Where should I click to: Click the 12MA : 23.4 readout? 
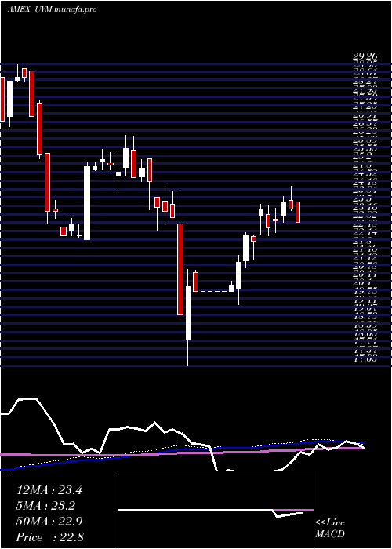49,490
